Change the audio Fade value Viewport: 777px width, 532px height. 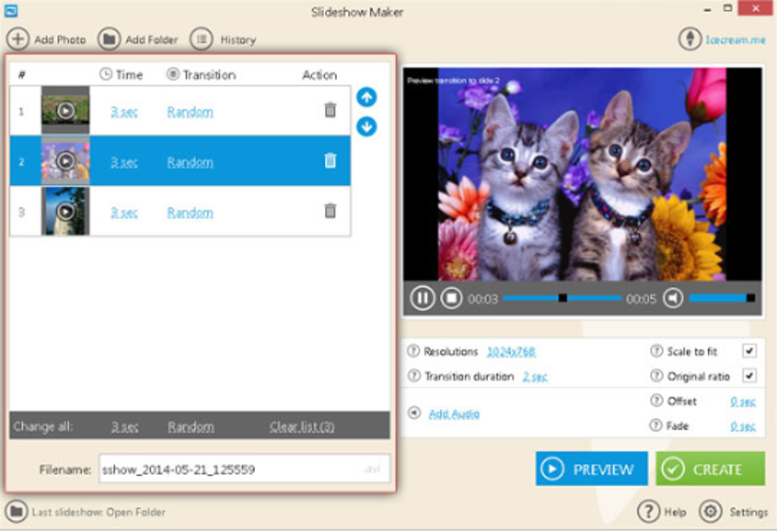coord(743,426)
